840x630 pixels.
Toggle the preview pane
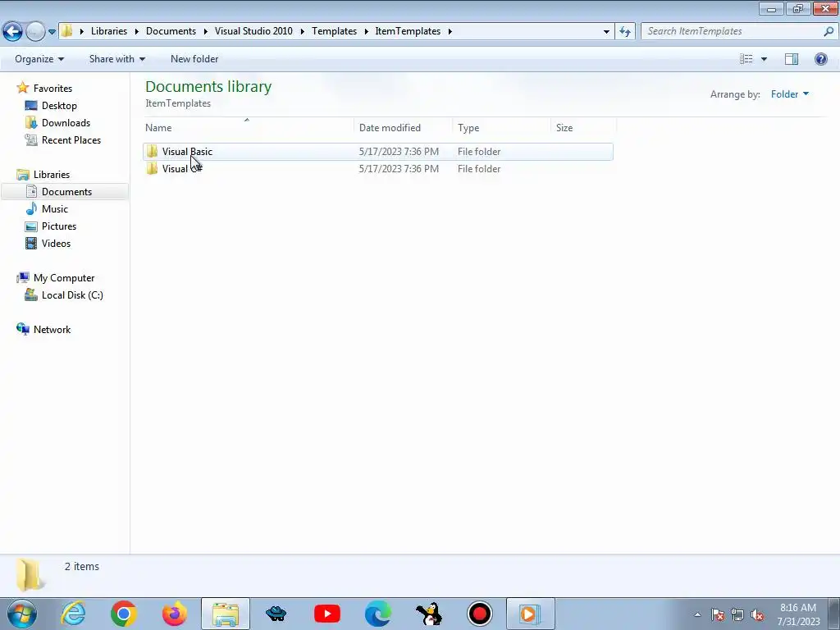point(792,59)
